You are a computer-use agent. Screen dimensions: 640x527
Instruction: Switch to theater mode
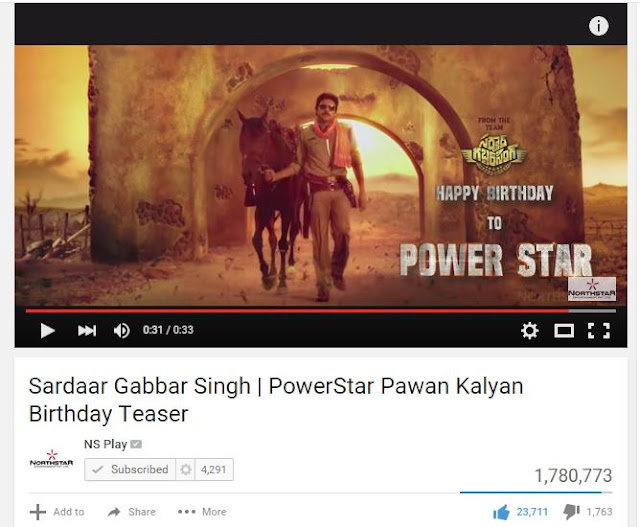tap(564, 331)
